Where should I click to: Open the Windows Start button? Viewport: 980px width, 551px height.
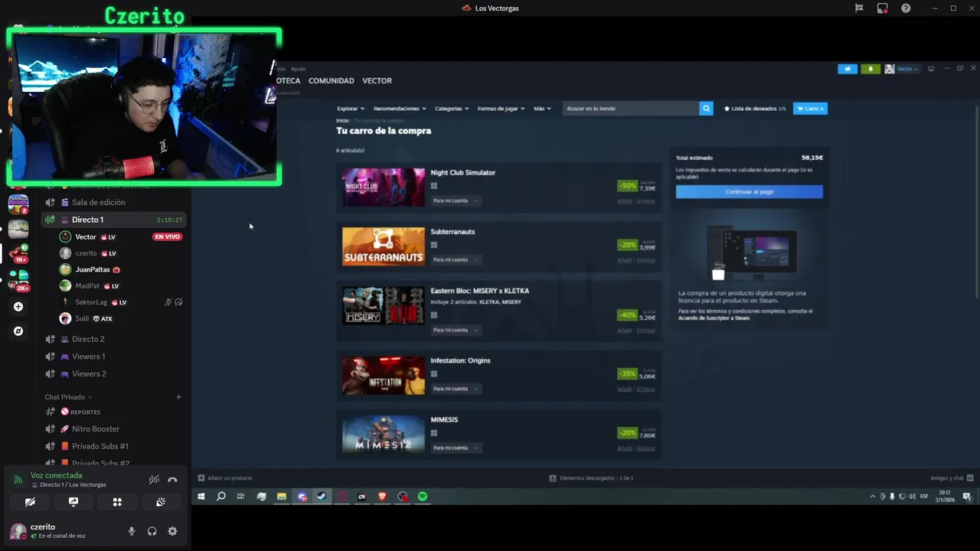[201, 497]
